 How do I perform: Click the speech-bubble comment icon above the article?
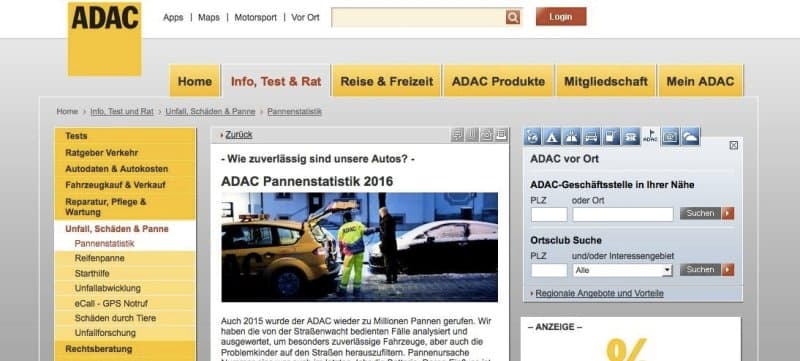point(458,135)
